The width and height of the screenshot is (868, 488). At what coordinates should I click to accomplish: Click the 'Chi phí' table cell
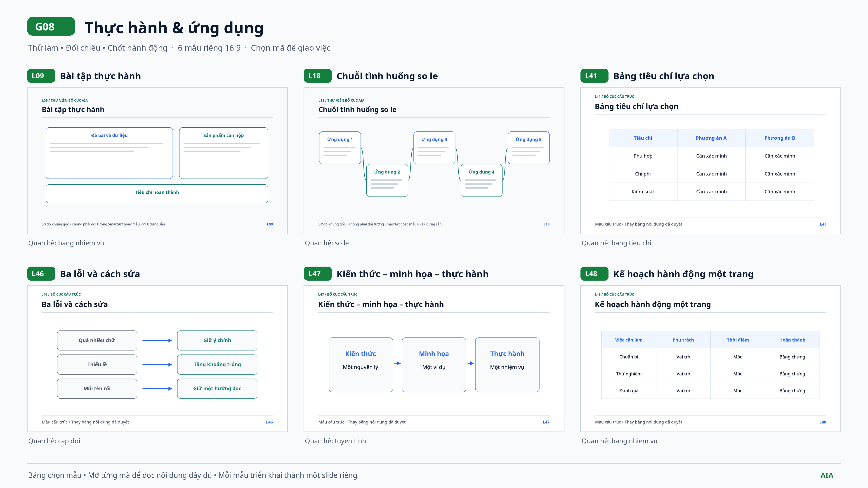[643, 174]
